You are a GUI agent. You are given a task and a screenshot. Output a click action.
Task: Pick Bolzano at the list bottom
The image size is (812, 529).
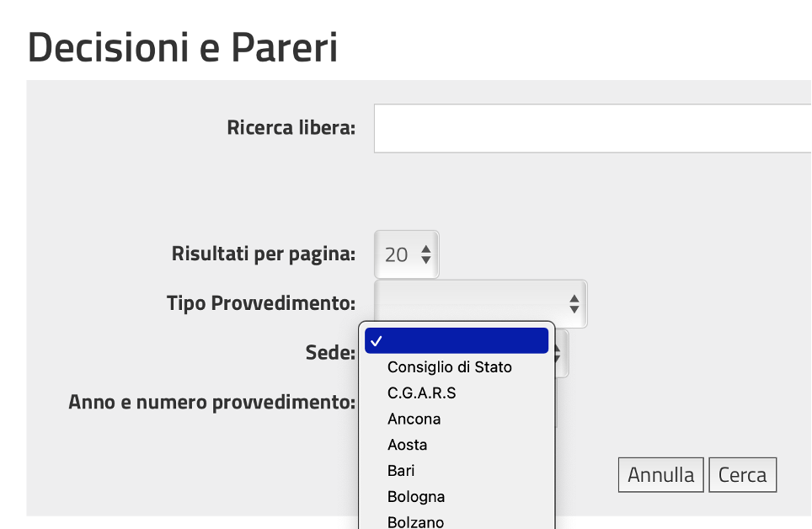(415, 522)
